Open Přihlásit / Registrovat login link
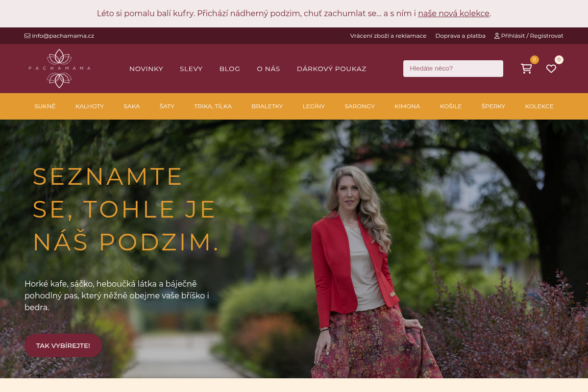This screenshot has width=588, height=392. click(529, 36)
